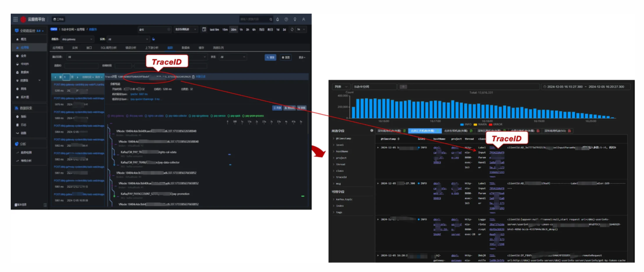Viewport: 644px width, 272px height.
Task: Open the calendar date picker icon
Action: [204, 29]
